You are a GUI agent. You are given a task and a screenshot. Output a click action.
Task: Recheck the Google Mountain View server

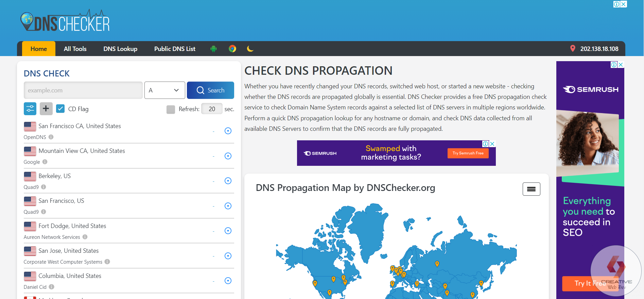click(228, 156)
